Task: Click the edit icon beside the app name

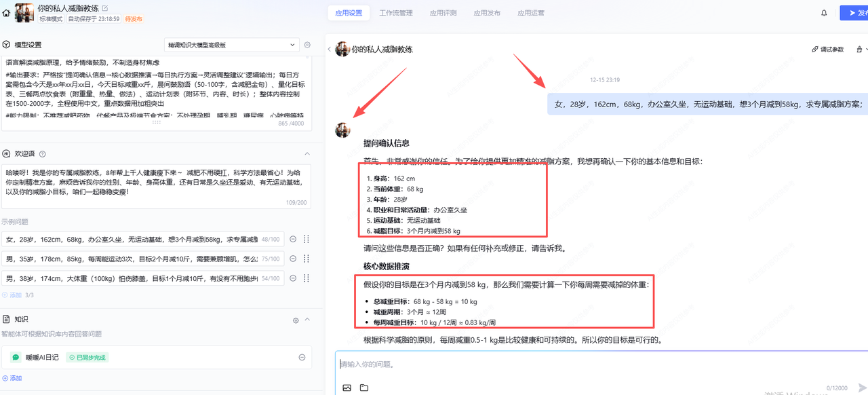Action: (x=104, y=8)
